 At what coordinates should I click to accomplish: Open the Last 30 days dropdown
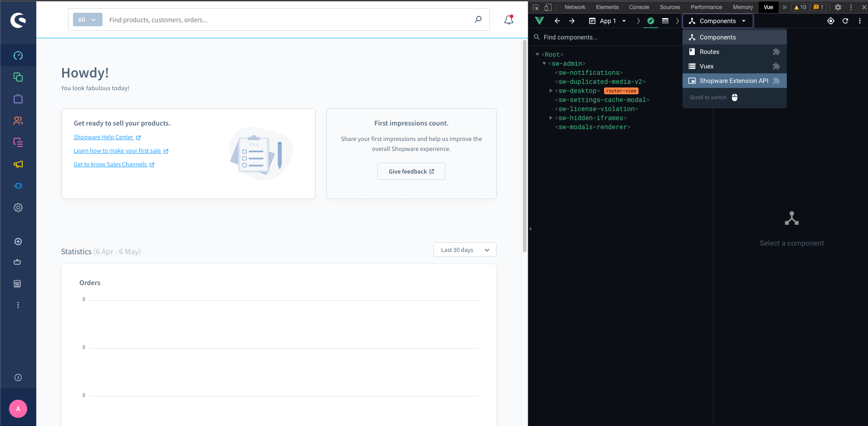tap(464, 250)
